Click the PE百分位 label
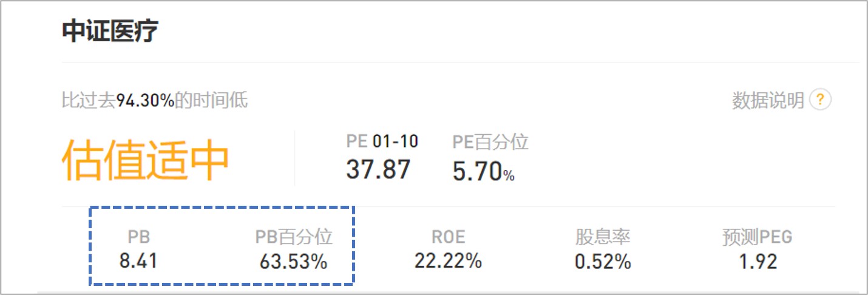This screenshot has width=868, height=295. (490, 142)
